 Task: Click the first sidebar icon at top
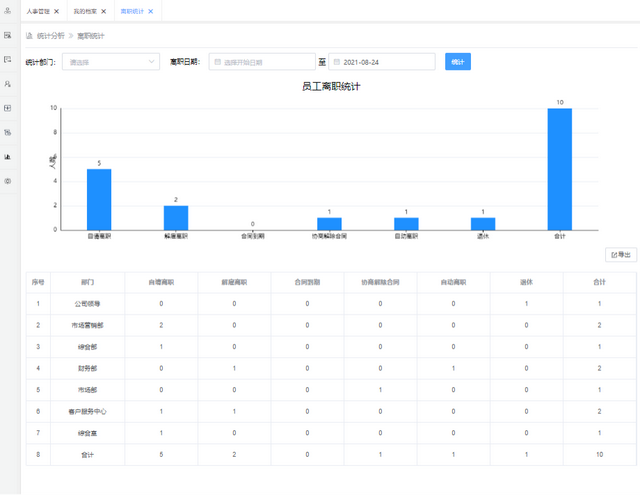coord(8,11)
